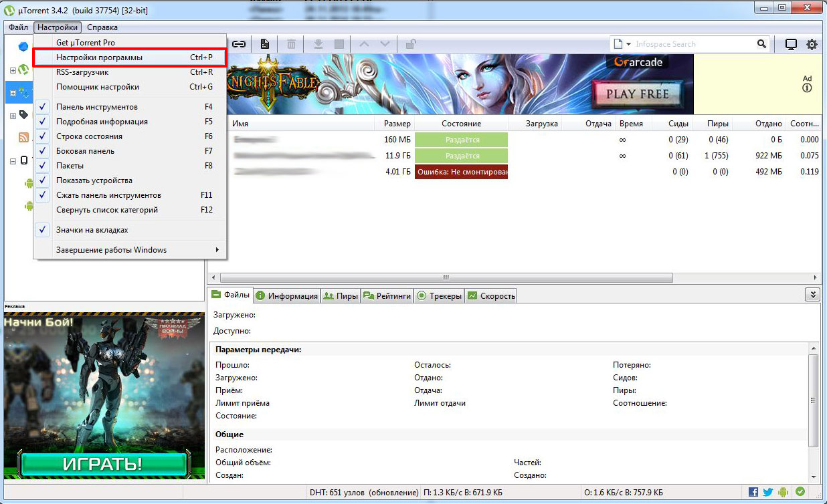Click the blue hexagon sidebar icon
This screenshot has height=504, width=827.
[x=24, y=47]
